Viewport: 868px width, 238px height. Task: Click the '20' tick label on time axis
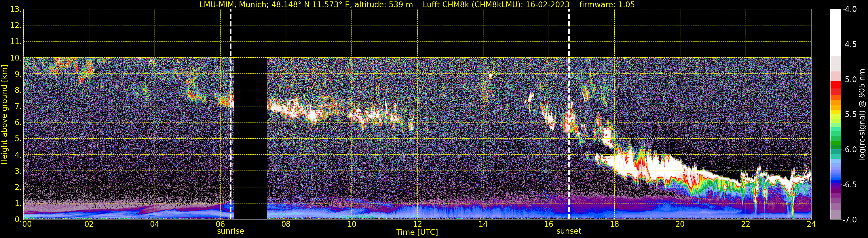pyautogui.click(x=680, y=224)
